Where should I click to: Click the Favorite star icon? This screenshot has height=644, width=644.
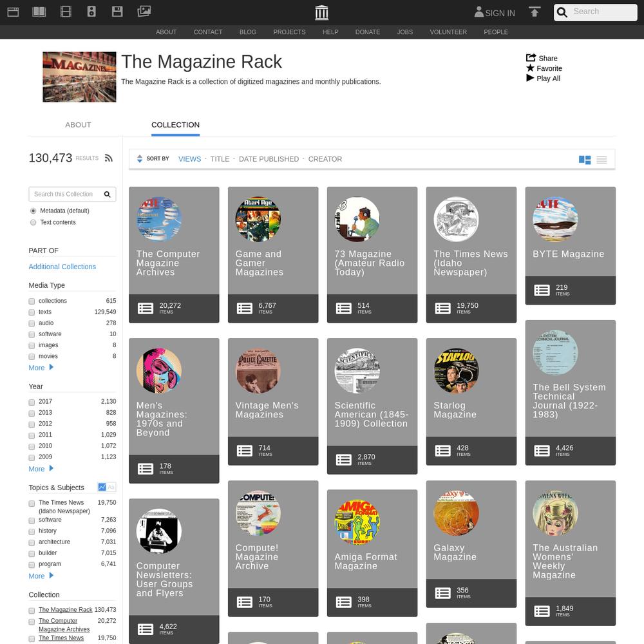tap(530, 68)
